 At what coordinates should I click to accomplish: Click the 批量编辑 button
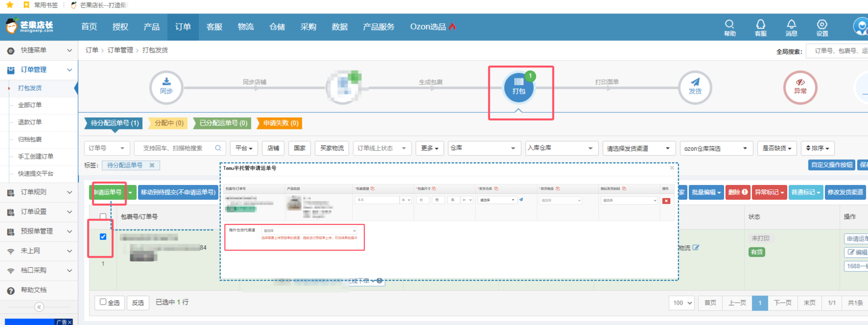pos(706,192)
